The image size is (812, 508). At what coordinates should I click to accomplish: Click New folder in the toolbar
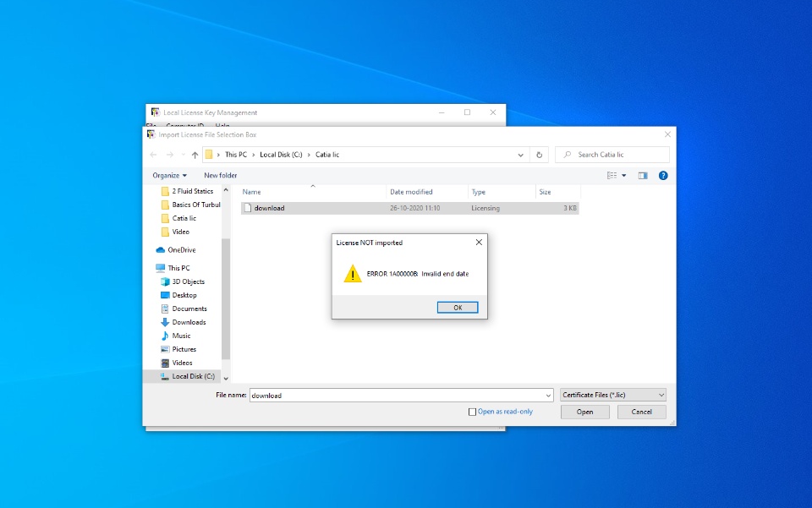pyautogui.click(x=220, y=175)
